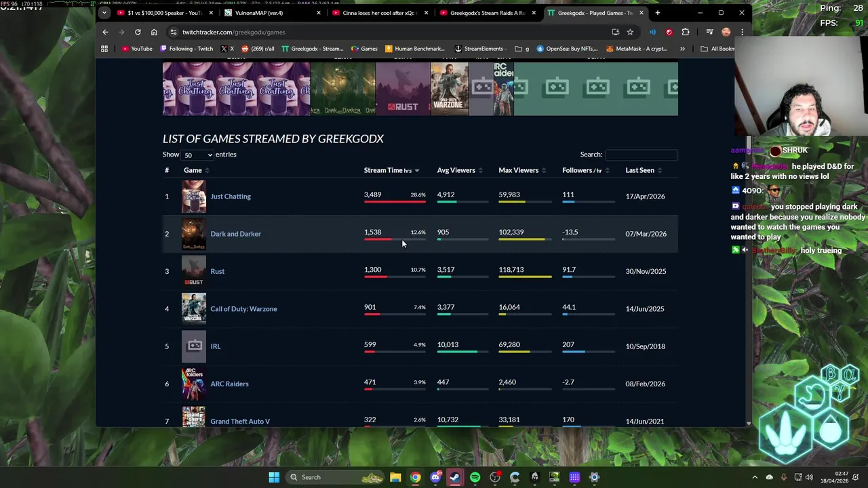Screen dimensions: 868x488
Task: Click the taskbar Search box
Action: tap(336, 477)
